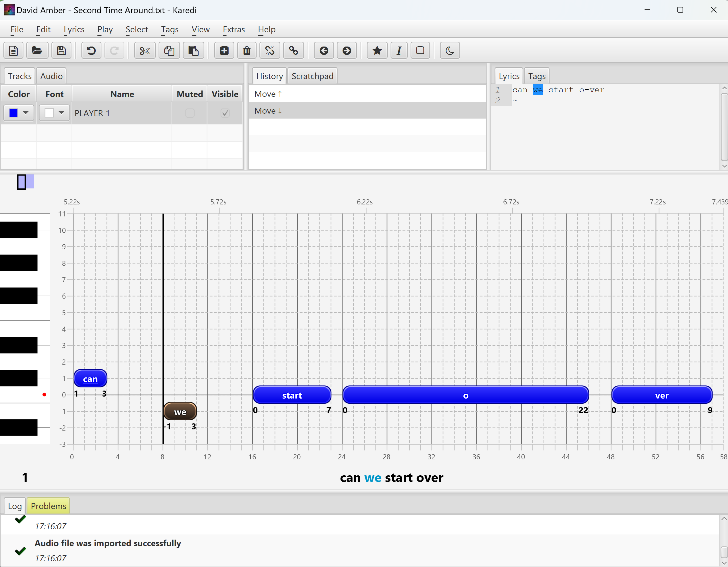Select the 'start' note block

[x=292, y=395]
